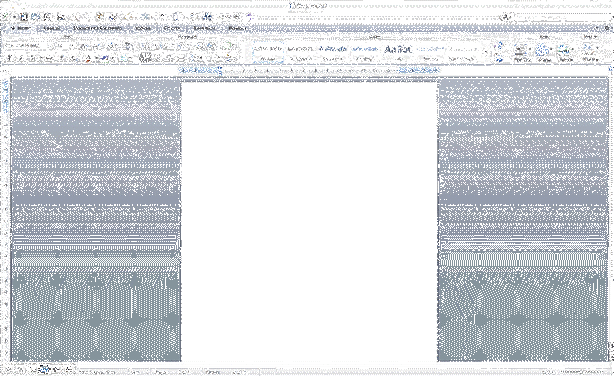This screenshot has width=614, height=376.
Task: Adjust the zoom slider in status bar
Action: (x=582, y=371)
